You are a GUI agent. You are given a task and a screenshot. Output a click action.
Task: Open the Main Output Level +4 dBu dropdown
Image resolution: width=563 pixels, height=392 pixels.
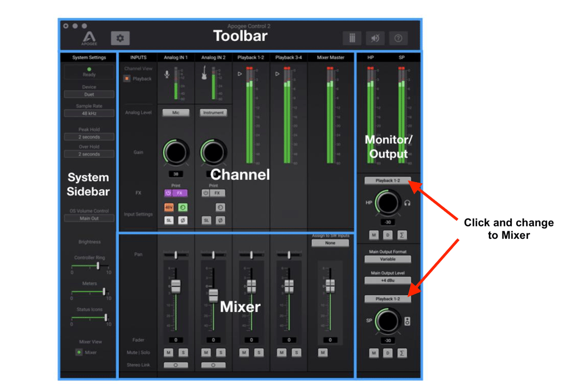pyautogui.click(x=388, y=281)
